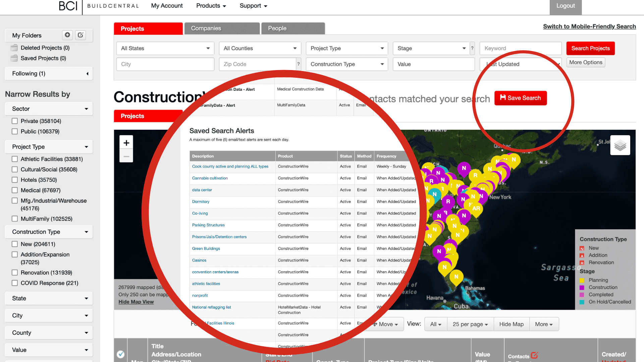
Task: Click the Logout button
Action: 566,7
